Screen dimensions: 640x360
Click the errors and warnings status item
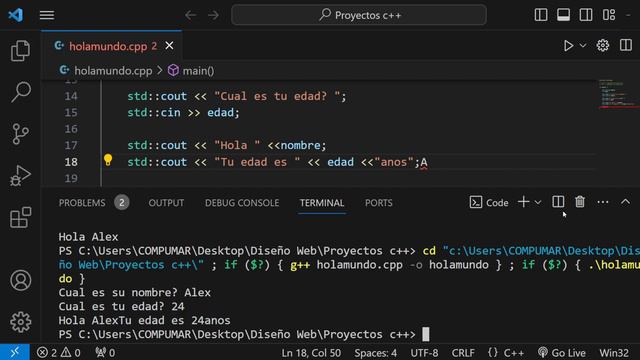(59, 353)
